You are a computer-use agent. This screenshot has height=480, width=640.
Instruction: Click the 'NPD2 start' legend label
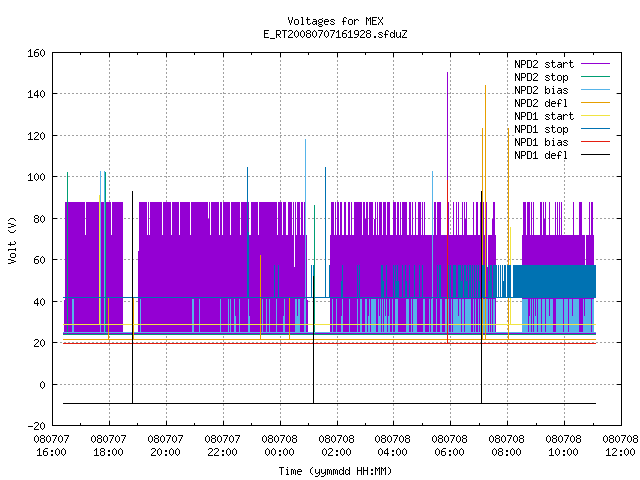[544, 64]
